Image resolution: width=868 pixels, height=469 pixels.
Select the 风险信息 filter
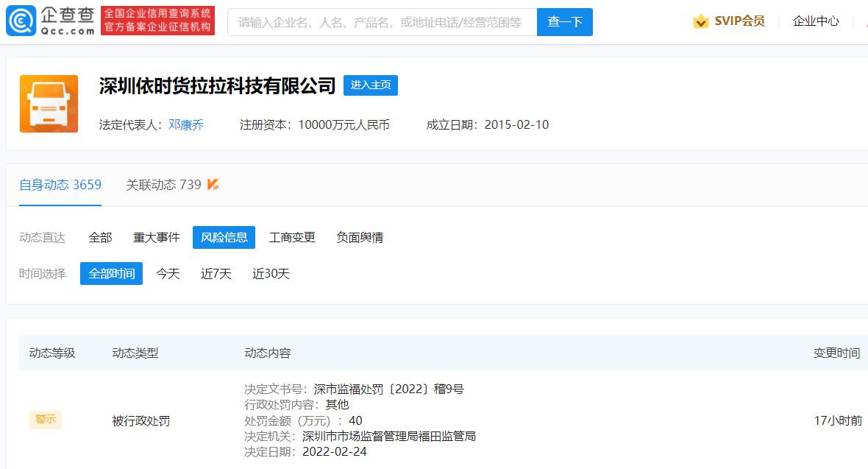pyautogui.click(x=224, y=237)
